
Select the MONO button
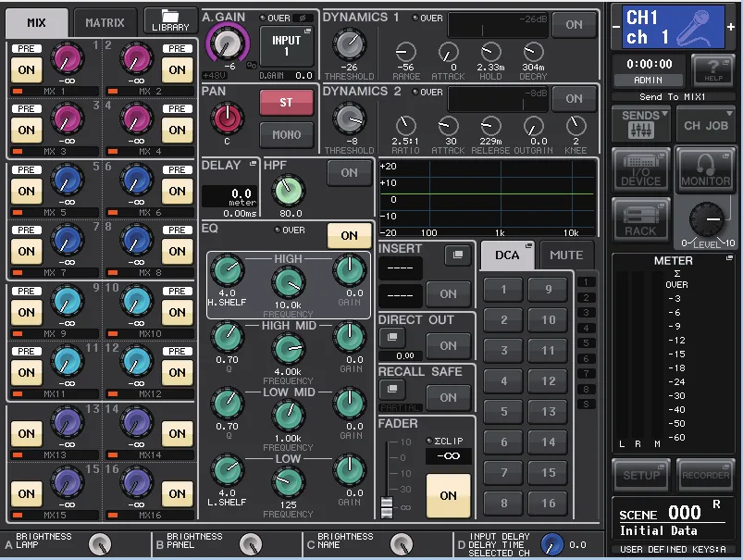(286, 134)
